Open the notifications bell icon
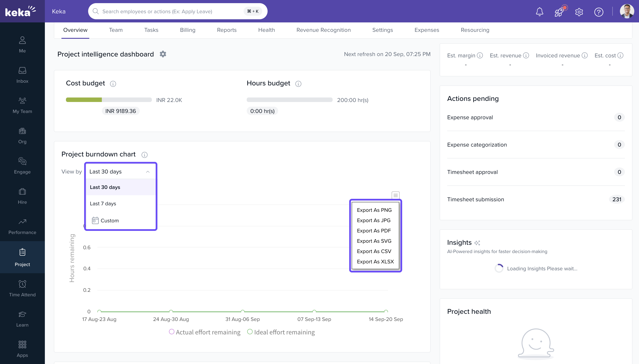The image size is (639, 364). (539, 11)
